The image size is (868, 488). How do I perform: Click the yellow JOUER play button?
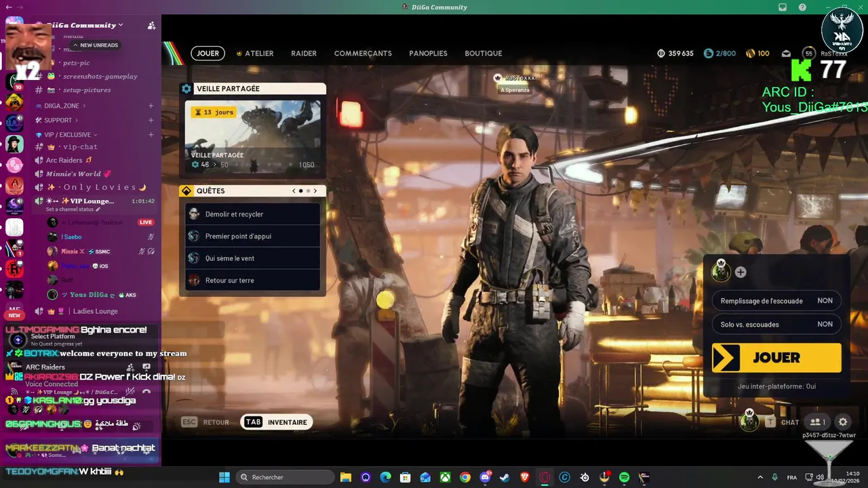click(776, 358)
